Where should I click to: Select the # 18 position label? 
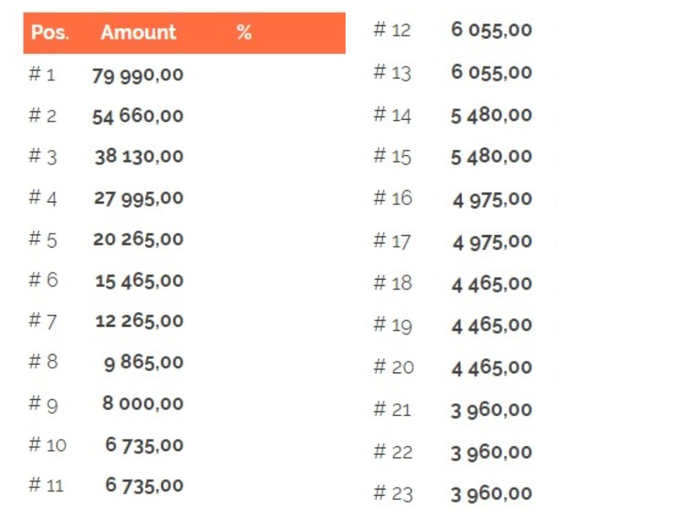(x=393, y=283)
